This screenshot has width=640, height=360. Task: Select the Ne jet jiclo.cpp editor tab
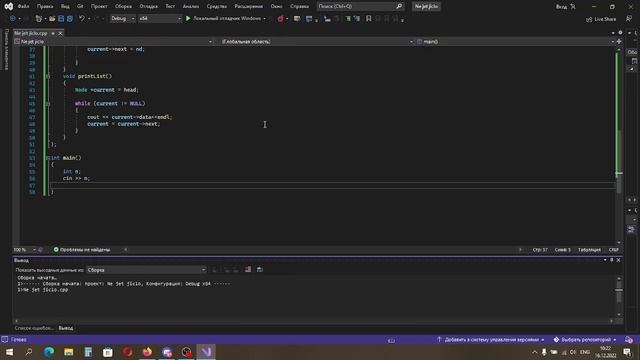[x=31, y=33]
